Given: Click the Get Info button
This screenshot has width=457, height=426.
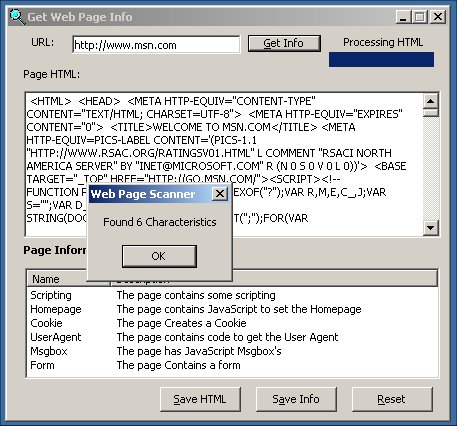Looking at the screenshot, I should [284, 43].
